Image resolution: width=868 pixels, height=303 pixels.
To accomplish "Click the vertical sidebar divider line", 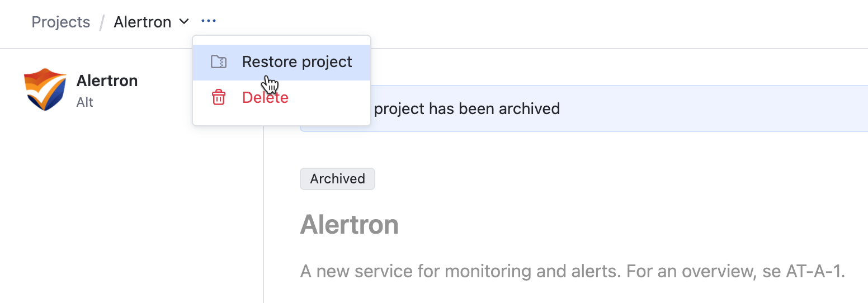I will [x=263, y=224].
